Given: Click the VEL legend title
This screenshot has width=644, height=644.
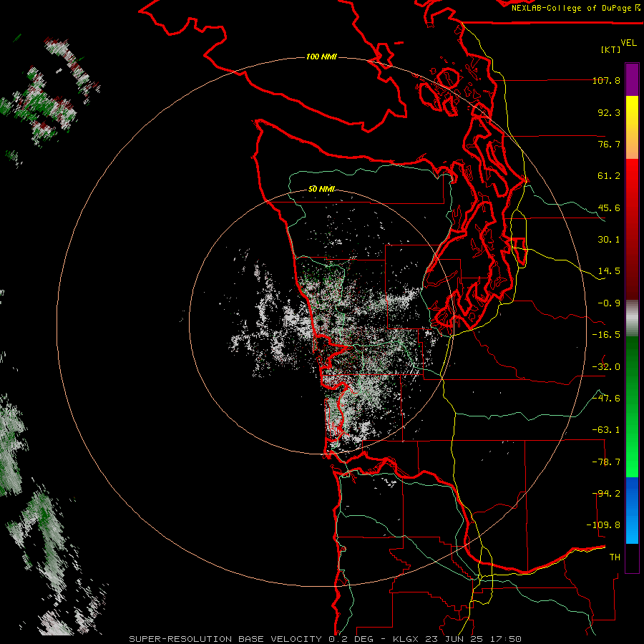Looking at the screenshot, I should (628, 43).
